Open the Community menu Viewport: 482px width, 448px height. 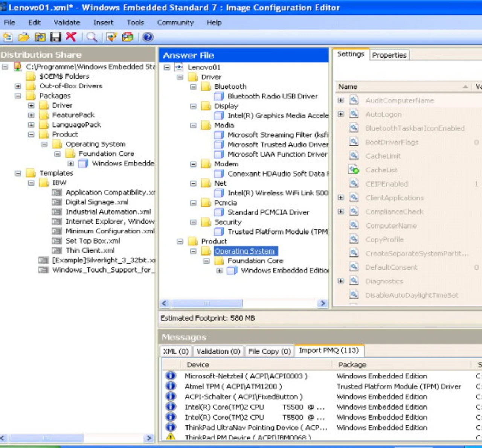click(x=175, y=23)
